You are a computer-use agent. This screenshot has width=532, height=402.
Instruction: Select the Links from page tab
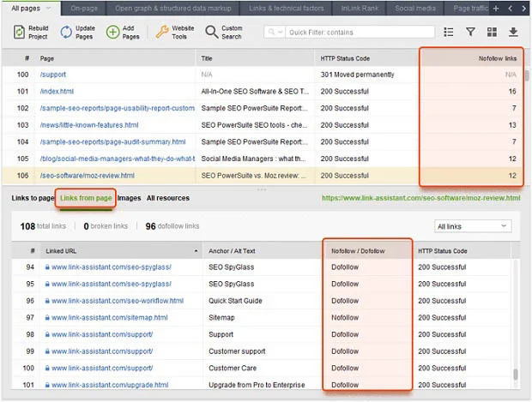pyautogui.click(x=86, y=198)
